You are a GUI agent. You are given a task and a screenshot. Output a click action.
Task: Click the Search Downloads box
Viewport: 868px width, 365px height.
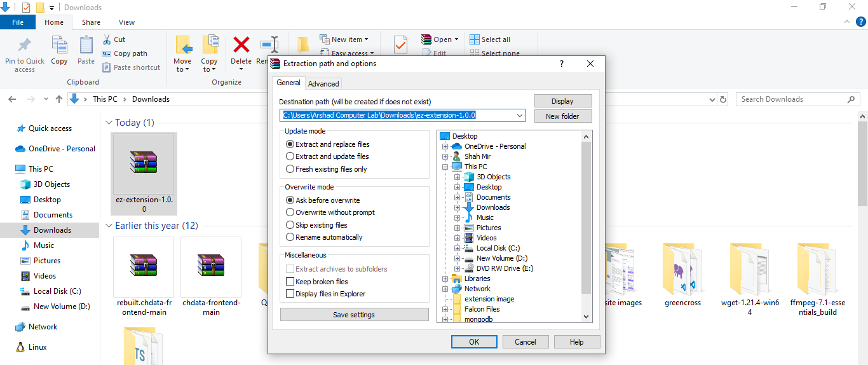(x=798, y=99)
